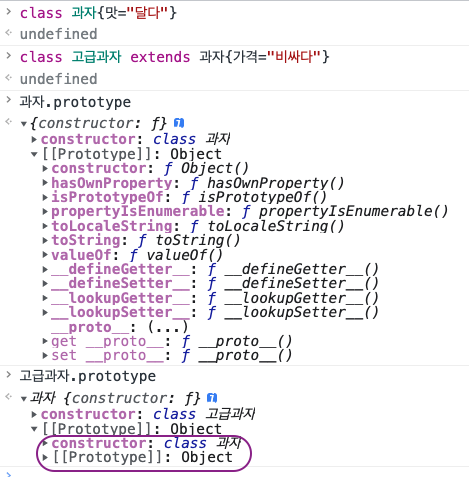Expand __defineGetter__ function row
This screenshot has width=469, height=477.
(45, 269)
